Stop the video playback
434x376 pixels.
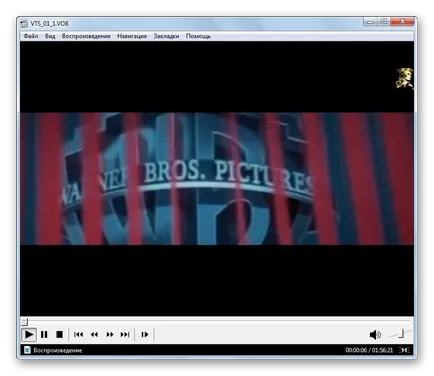click(59, 334)
